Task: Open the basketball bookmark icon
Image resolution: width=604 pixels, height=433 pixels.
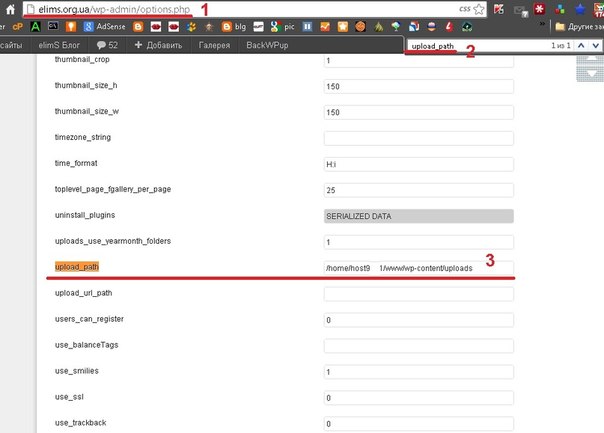Action: (x=360, y=27)
